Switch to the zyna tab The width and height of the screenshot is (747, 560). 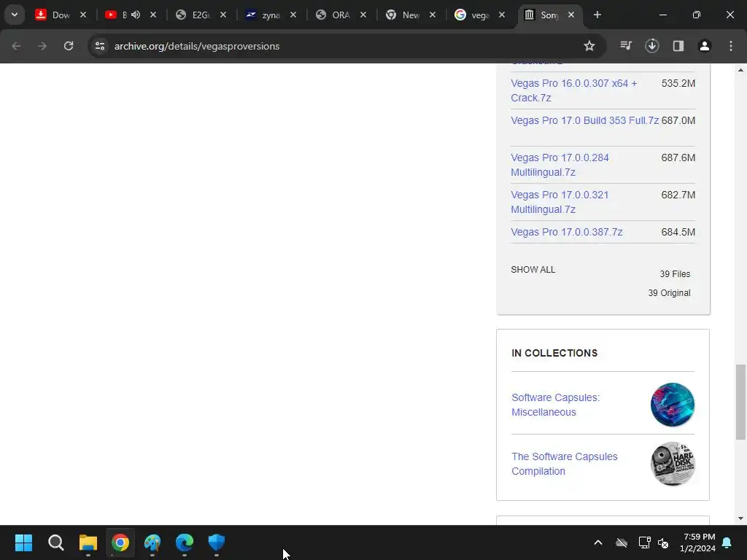(270, 15)
